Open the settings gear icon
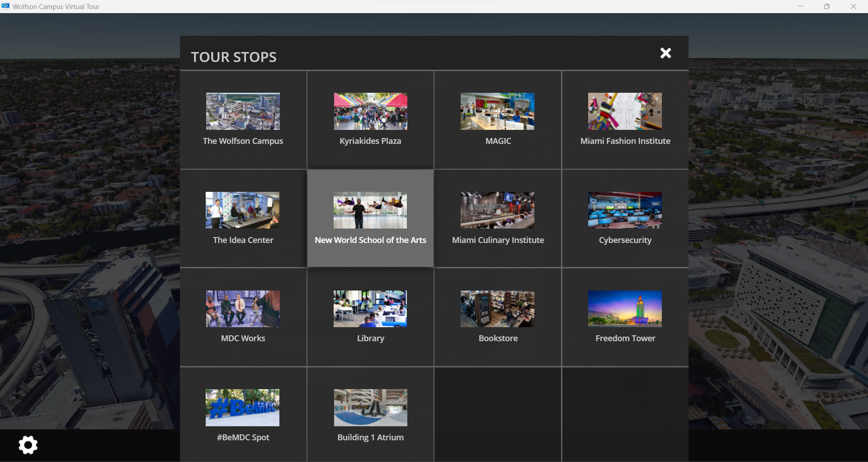The image size is (868, 462). [x=28, y=445]
